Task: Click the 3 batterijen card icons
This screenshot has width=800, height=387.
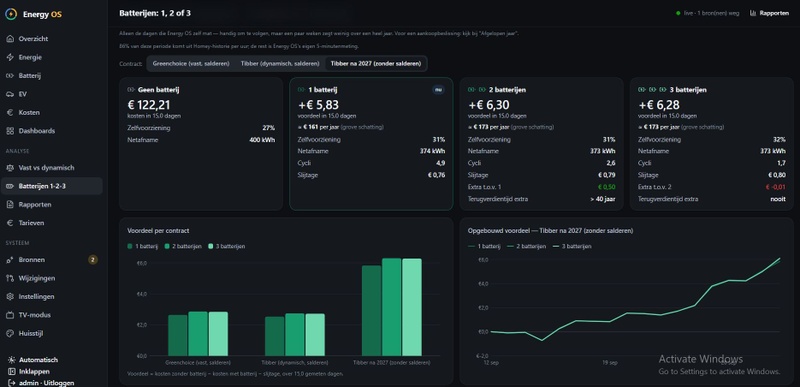Action: [x=652, y=90]
